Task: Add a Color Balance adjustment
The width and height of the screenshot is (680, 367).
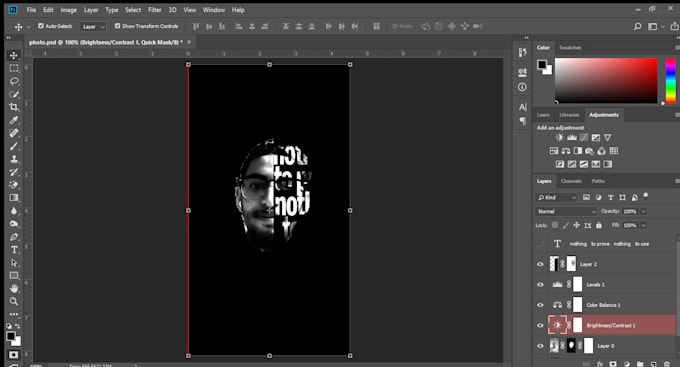Action: (566, 151)
